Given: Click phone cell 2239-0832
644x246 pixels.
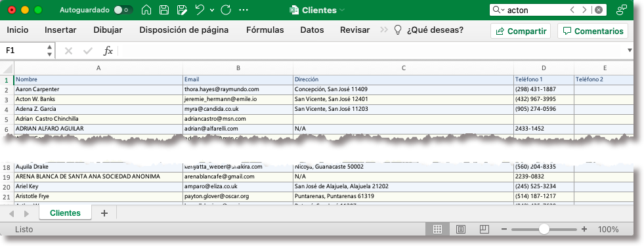Looking at the screenshot, I should (x=544, y=176).
